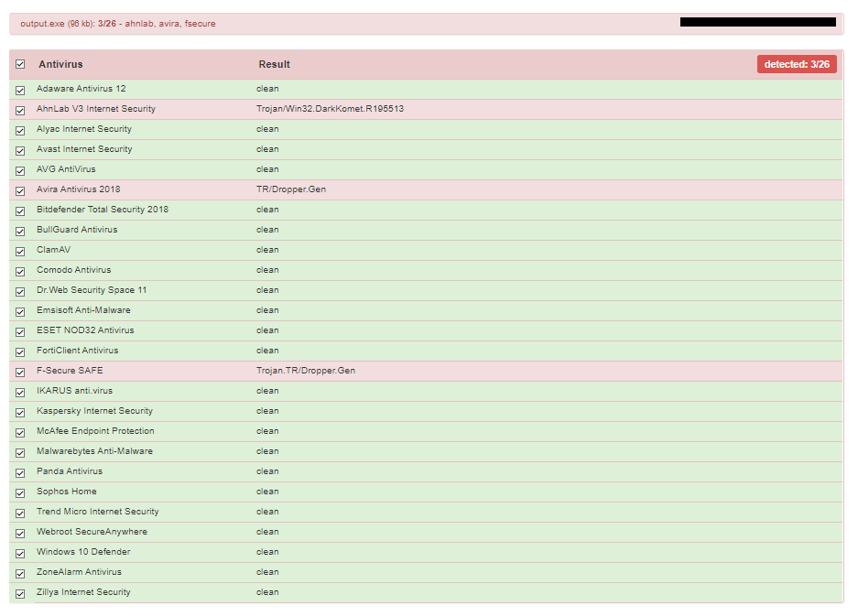Click the output.exe summary banner text
This screenshot has width=858, height=616.
click(x=117, y=24)
